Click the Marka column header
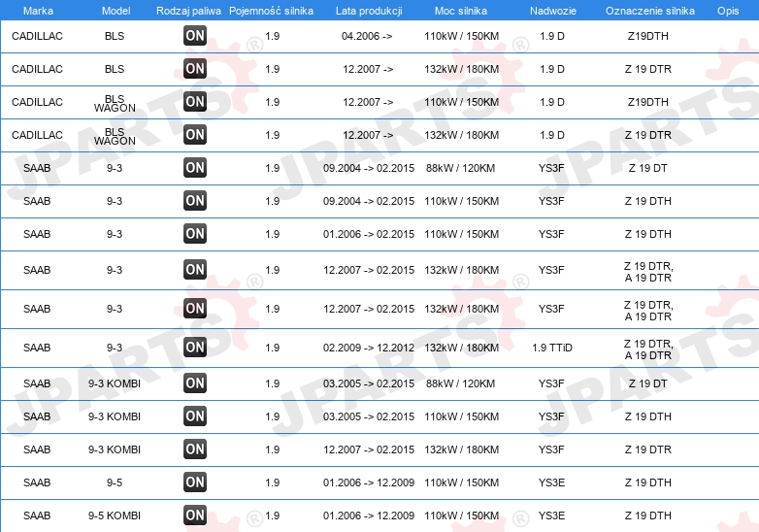The height and width of the screenshot is (532, 759). click(38, 11)
